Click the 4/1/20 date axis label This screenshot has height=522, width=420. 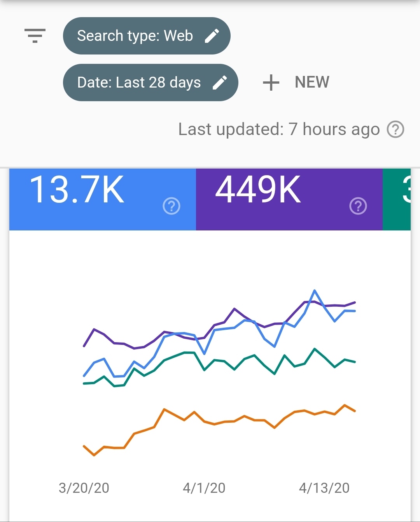pyautogui.click(x=204, y=488)
